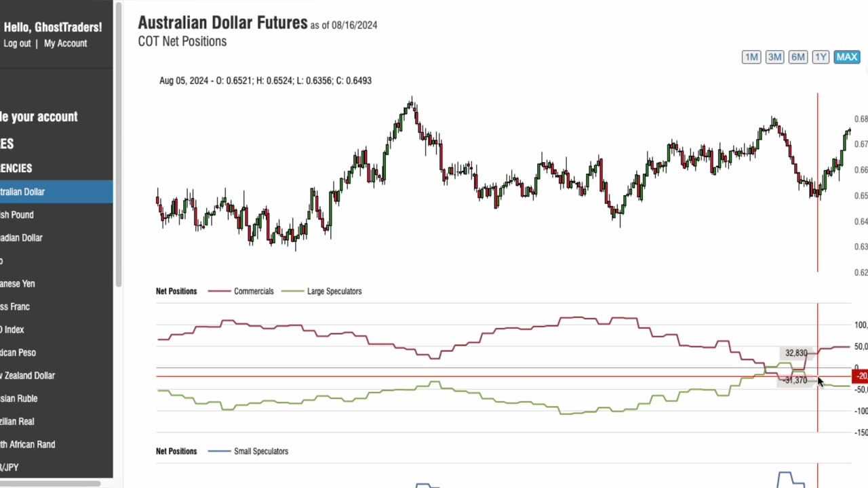Image resolution: width=868 pixels, height=488 pixels.
Task: Click the Aug 05, 2024 OHLC readout
Action: [265, 81]
